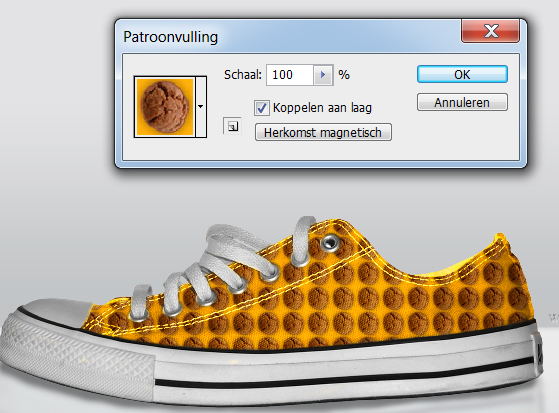Open the pattern picker dropdown arrow

[201, 106]
